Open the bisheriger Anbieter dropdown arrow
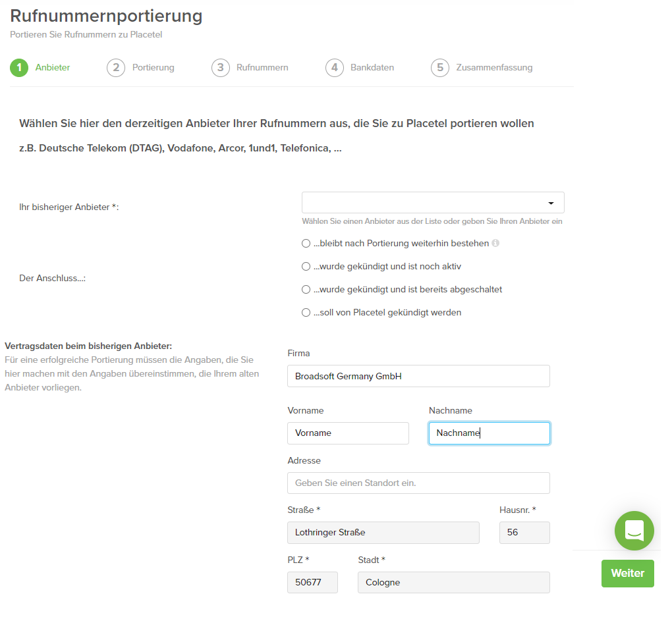 pos(551,203)
